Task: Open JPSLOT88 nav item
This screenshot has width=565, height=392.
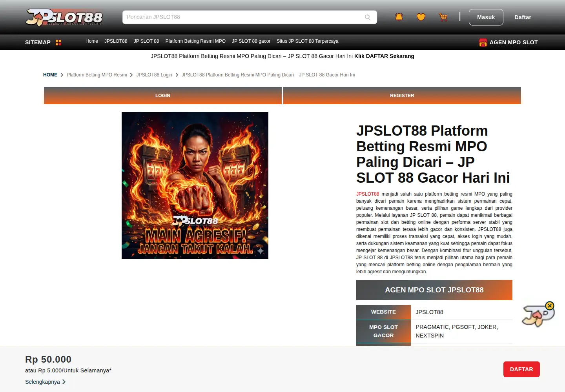Action: (116, 41)
